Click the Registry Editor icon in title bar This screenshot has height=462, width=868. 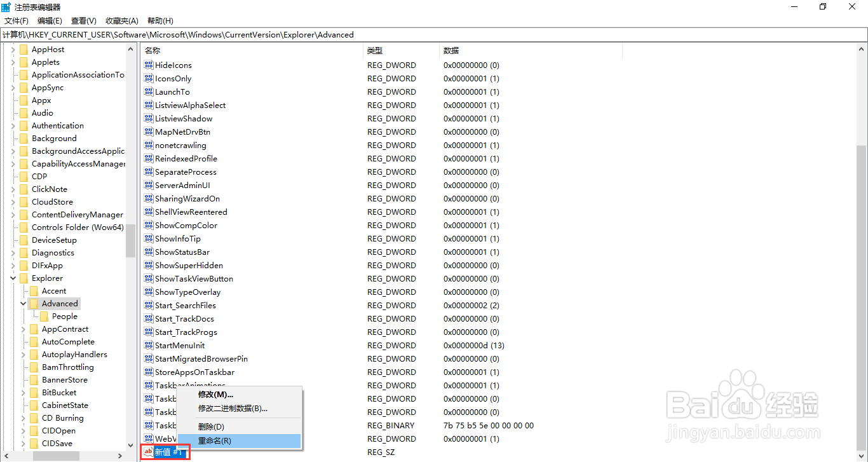click(x=6, y=6)
